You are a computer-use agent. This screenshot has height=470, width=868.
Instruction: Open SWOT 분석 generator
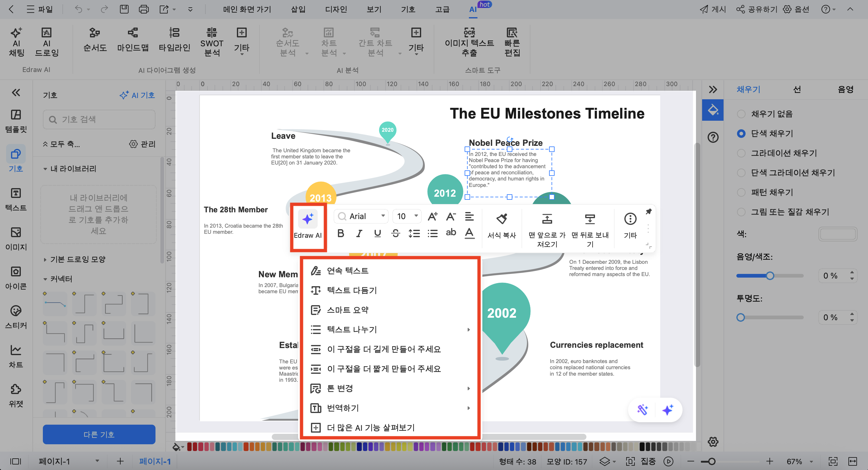[x=212, y=42]
